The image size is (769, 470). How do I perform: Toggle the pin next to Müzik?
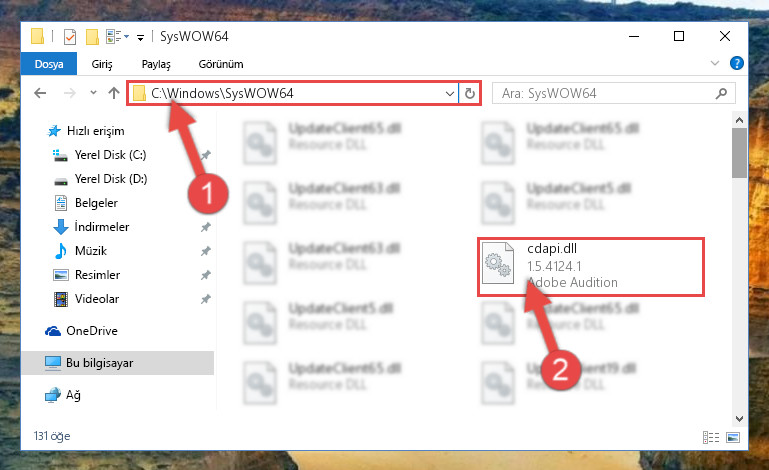click(x=205, y=251)
